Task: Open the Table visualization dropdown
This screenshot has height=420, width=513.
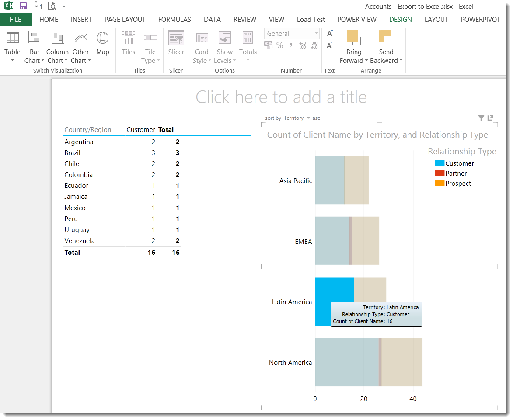Action: click(13, 52)
